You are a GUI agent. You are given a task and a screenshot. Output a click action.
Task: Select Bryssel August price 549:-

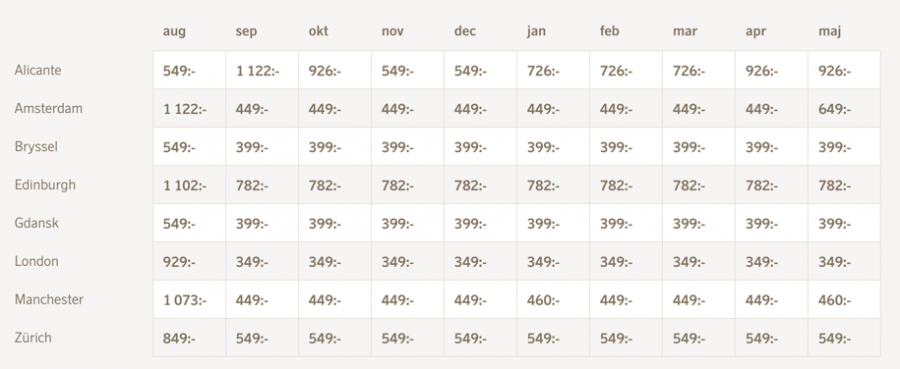179,147
